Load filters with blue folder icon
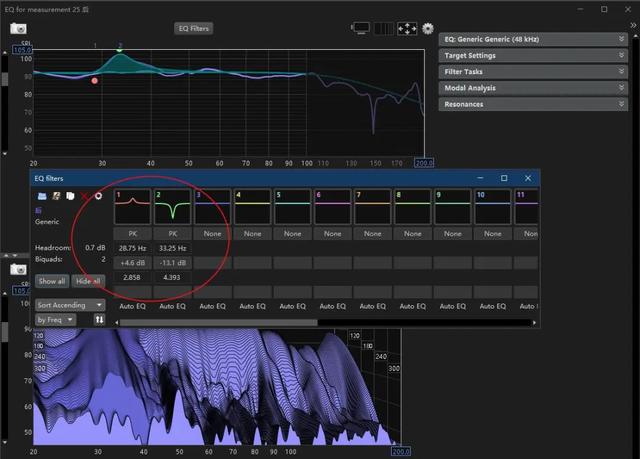 pos(42,196)
